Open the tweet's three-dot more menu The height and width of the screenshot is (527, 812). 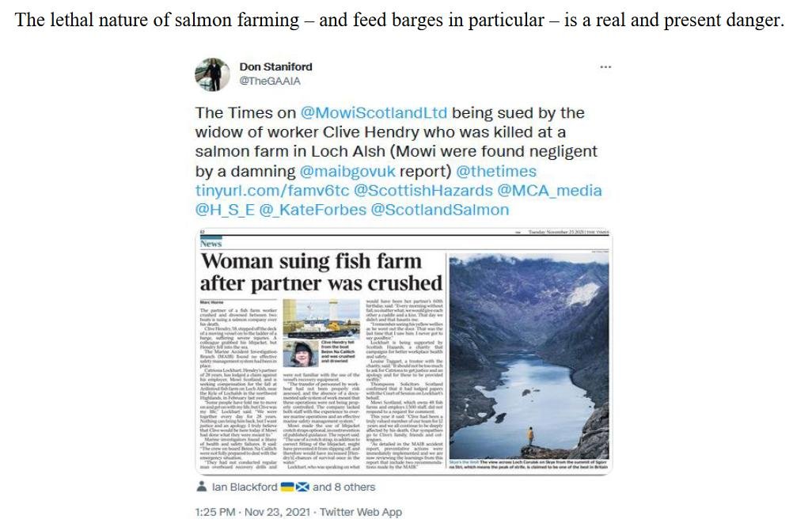[x=605, y=68]
